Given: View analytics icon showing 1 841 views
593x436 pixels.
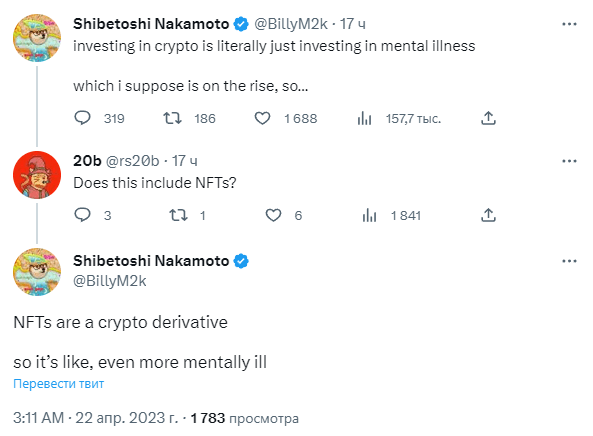Looking at the screenshot, I should pyautogui.click(x=369, y=215).
